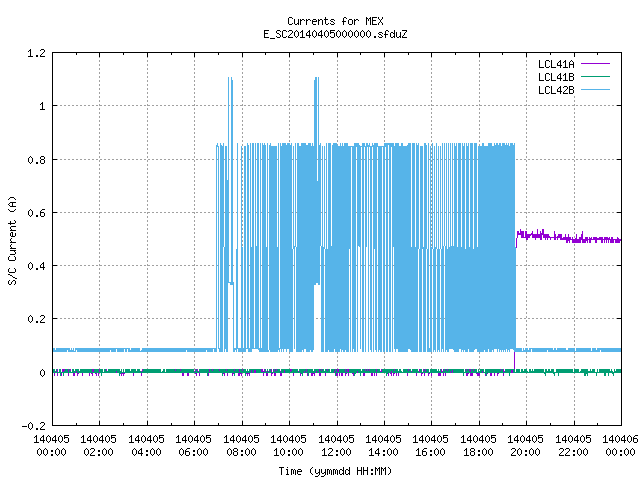
Task: Click the x-axis tick label 140405 04:00
Action: click(146, 446)
